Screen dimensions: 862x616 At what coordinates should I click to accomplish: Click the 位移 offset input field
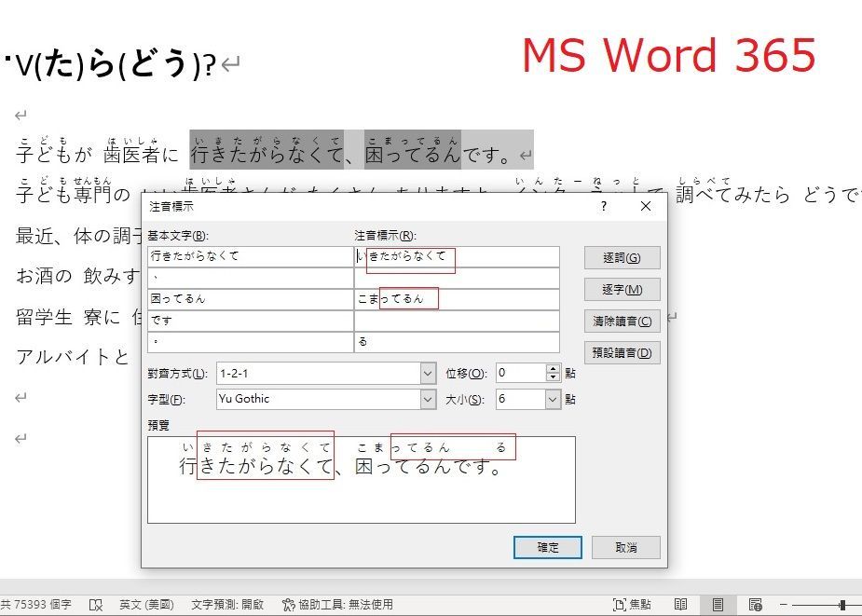[521, 373]
